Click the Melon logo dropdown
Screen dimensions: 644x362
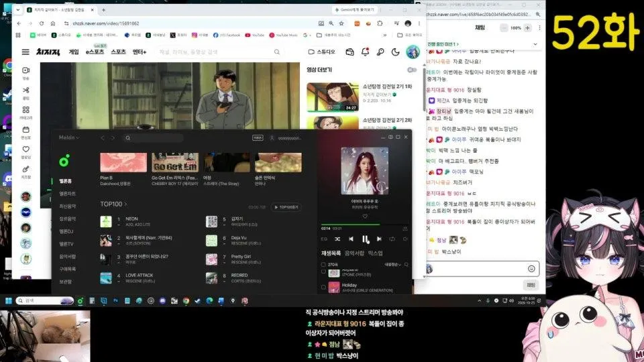(x=69, y=137)
